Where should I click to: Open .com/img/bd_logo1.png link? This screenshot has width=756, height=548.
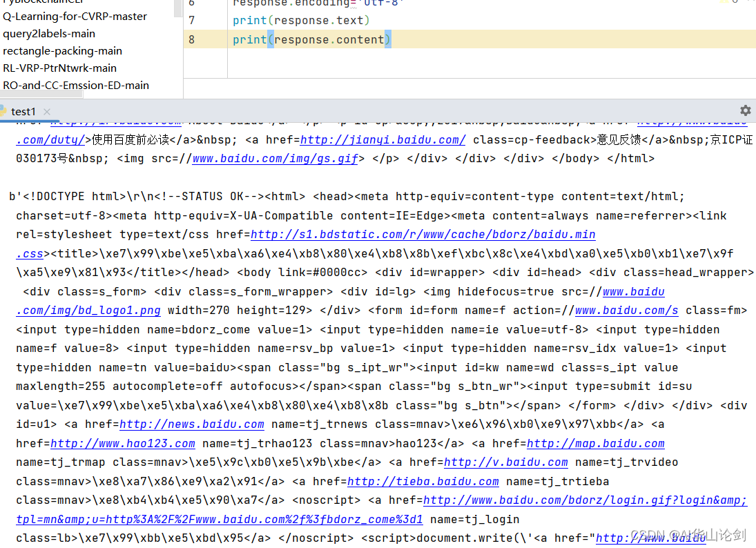tap(88, 311)
